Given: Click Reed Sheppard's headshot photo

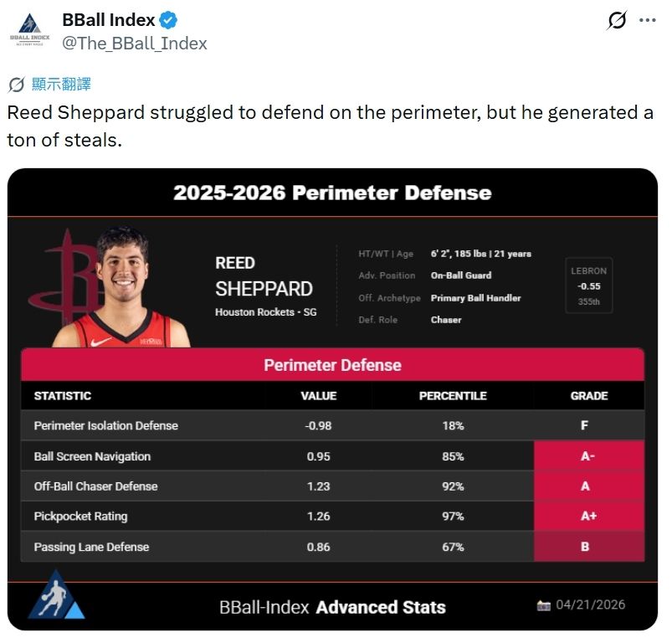Looking at the screenshot, I should (123, 289).
